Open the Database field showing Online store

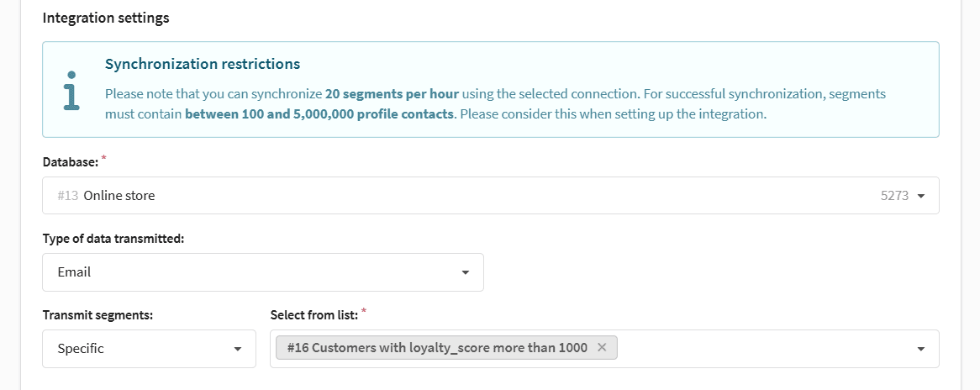click(491, 196)
